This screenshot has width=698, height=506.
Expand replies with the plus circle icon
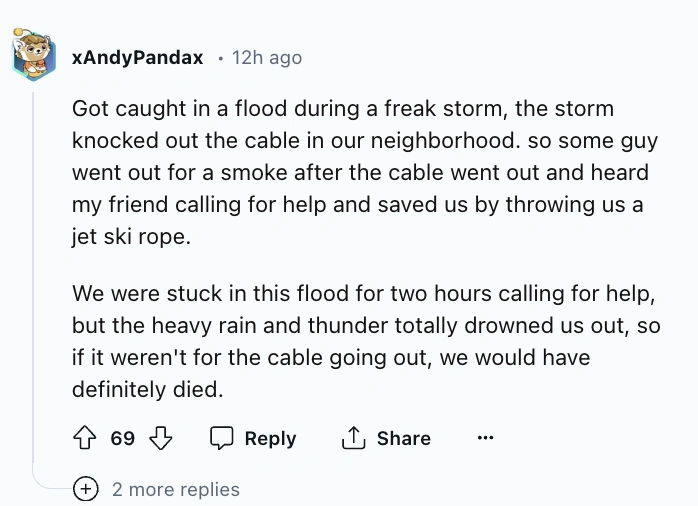pyautogui.click(x=85, y=489)
